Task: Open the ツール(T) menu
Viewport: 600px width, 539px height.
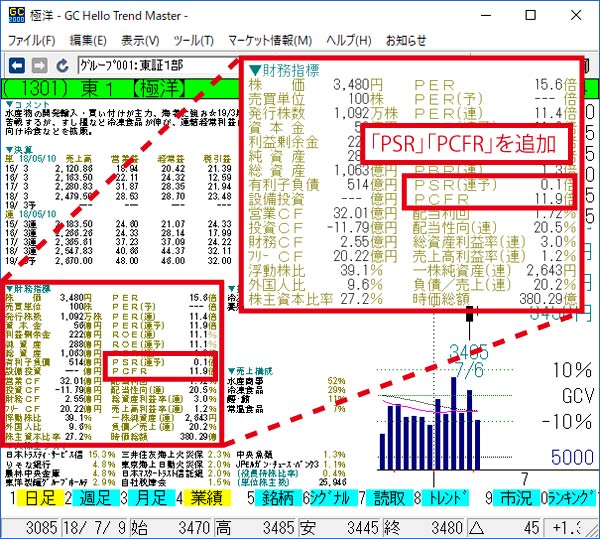Action: (x=193, y=40)
